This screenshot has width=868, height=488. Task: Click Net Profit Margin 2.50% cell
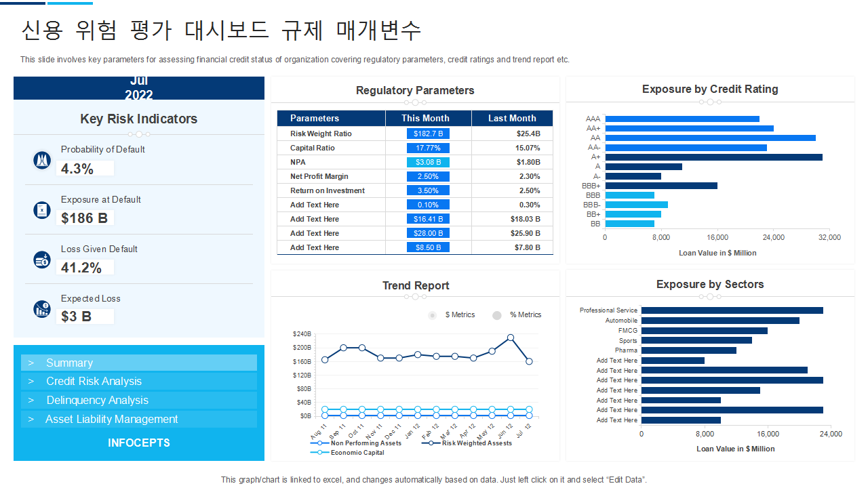[428, 176]
